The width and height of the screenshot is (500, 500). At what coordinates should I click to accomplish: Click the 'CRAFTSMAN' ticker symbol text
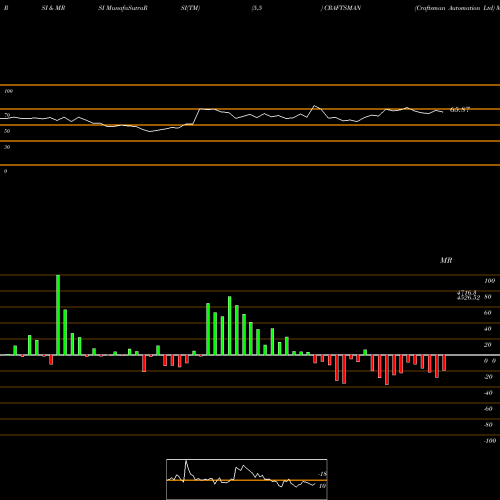point(343,8)
